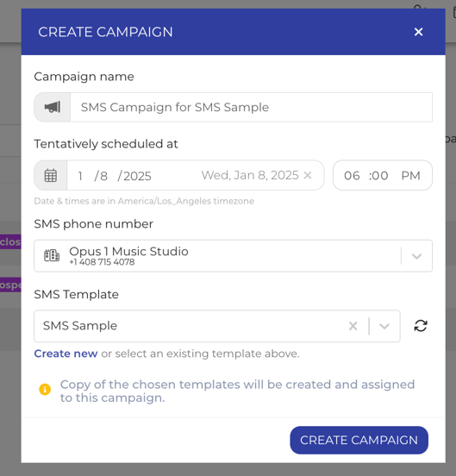
Task: Select the hour value 06
Action: tap(352, 175)
